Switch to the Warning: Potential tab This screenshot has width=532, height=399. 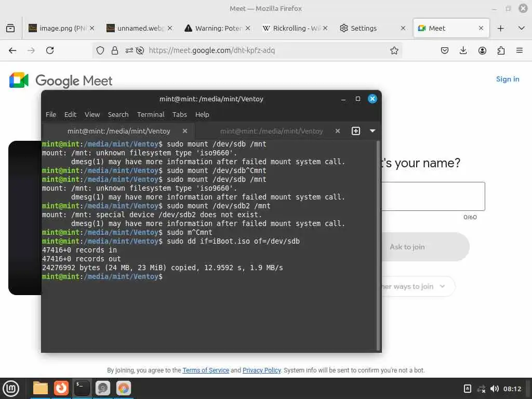point(217,28)
